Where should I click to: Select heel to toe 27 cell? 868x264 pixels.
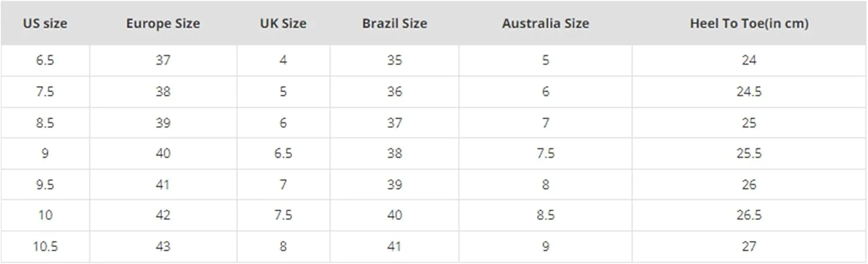pos(749,247)
